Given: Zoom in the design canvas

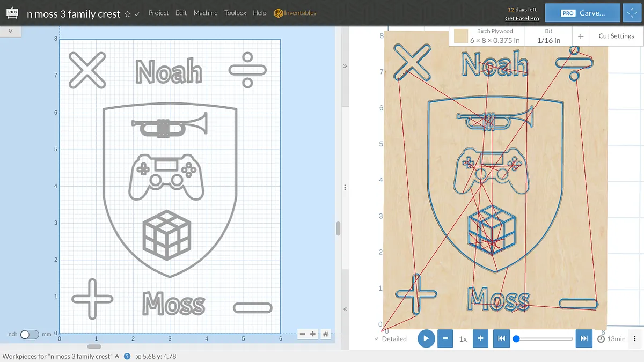Looking at the screenshot, I should (x=313, y=334).
